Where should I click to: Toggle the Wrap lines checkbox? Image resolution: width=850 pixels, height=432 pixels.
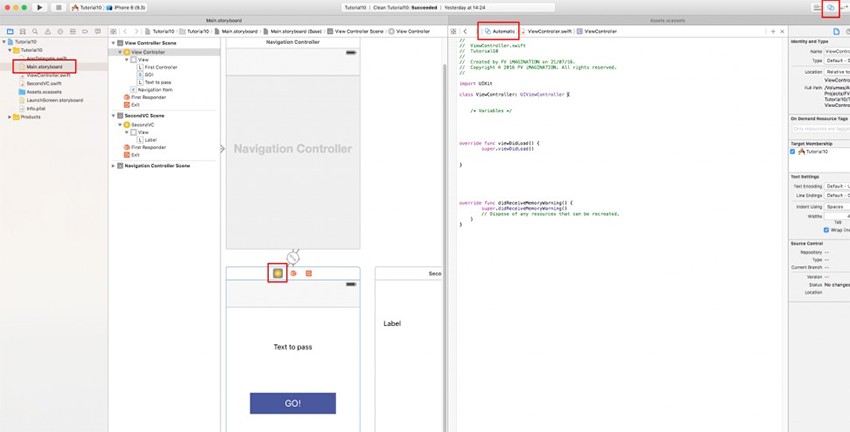point(826,230)
